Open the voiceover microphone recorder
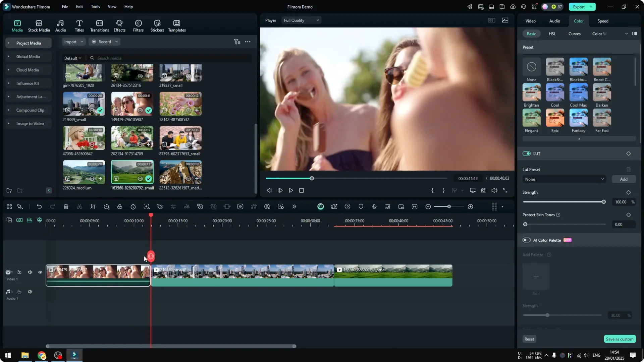 [x=374, y=206]
